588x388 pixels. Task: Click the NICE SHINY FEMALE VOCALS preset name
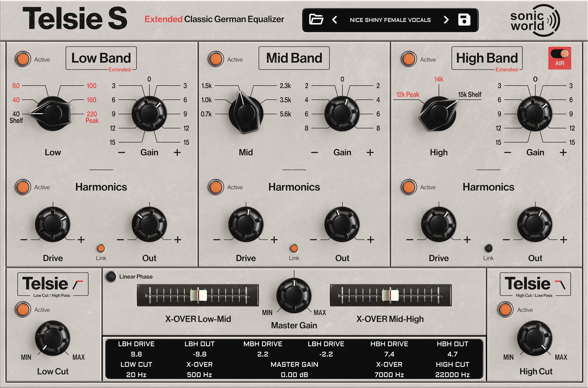click(x=390, y=20)
